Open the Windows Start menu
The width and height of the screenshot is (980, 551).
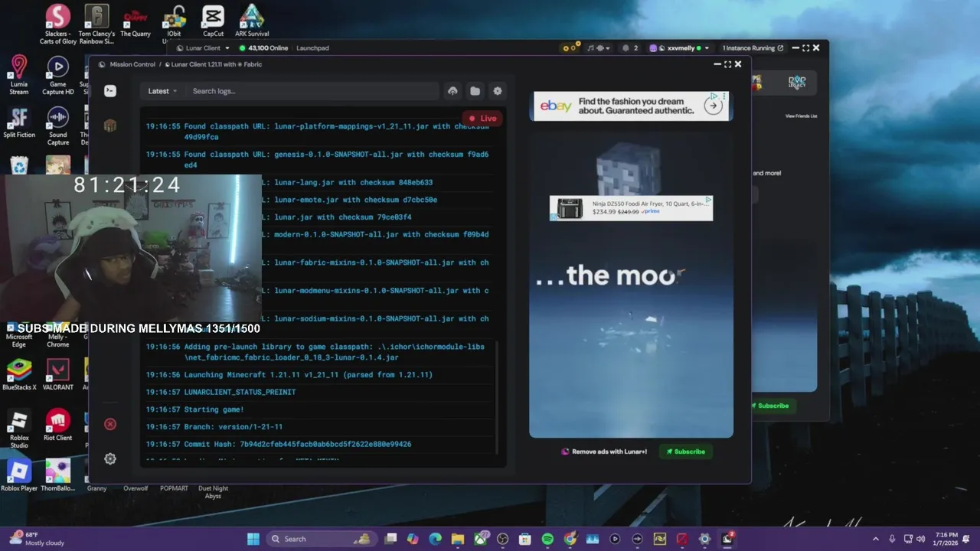coord(253,539)
